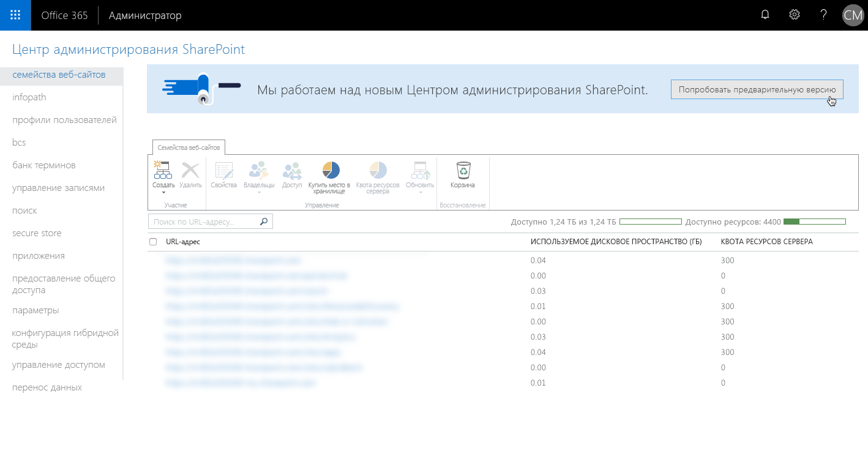Screen dimensions: 868x459
Task: Open secure store settings
Action: pos(37,233)
